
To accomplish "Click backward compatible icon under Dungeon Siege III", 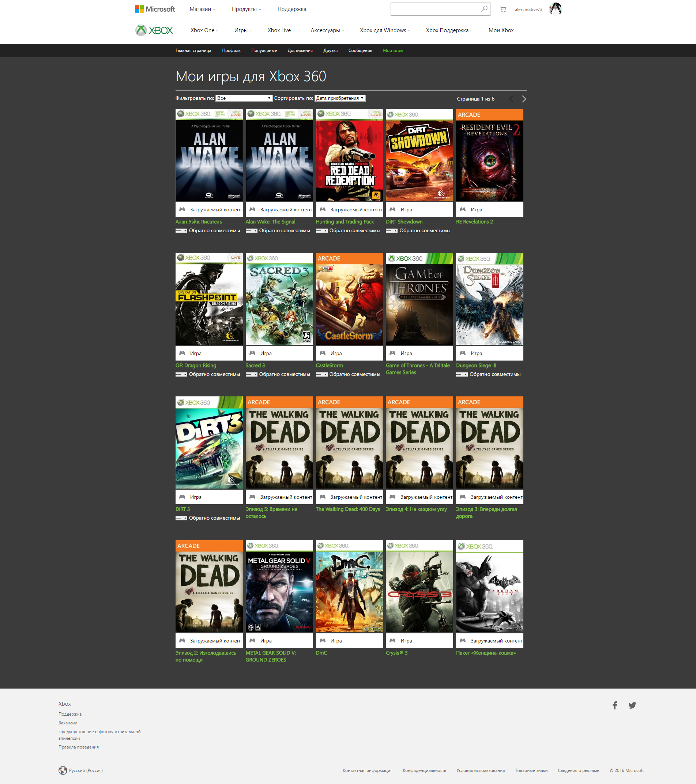I will (x=462, y=374).
